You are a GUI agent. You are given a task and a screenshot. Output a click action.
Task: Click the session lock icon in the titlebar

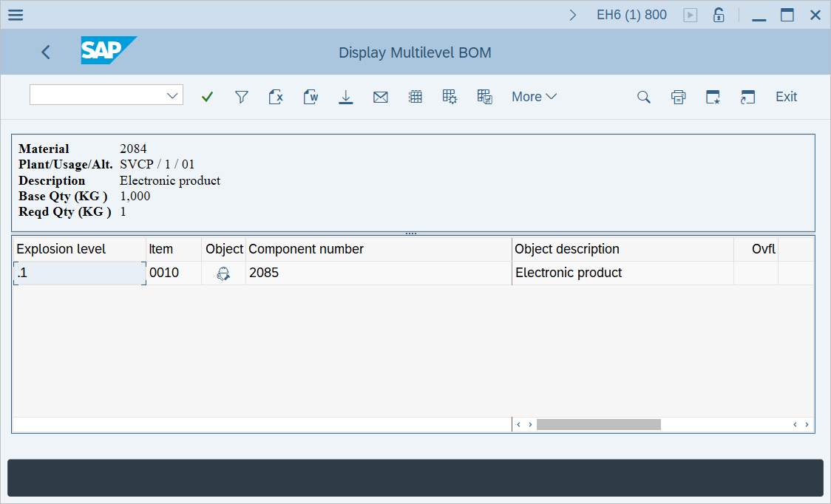coord(718,14)
